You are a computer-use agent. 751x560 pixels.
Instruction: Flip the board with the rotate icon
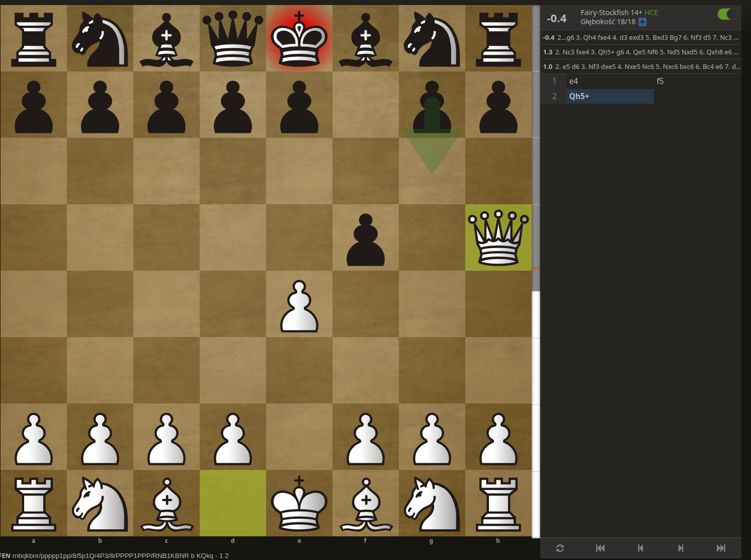[560, 548]
